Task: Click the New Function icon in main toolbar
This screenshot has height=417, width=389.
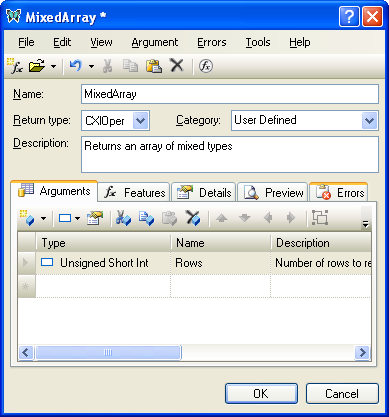Action: [x=14, y=66]
